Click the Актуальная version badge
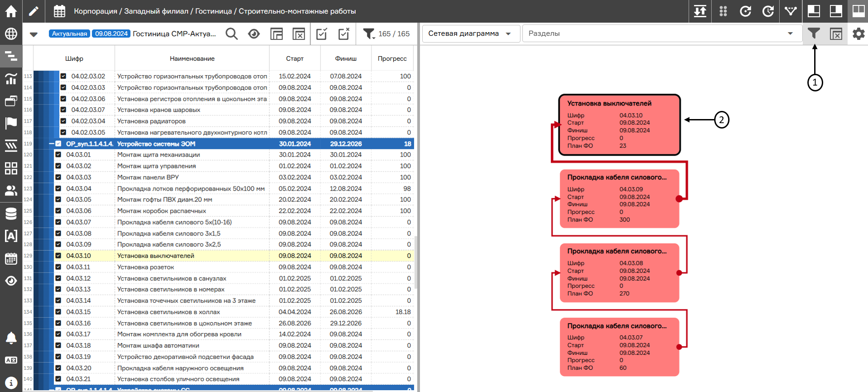 (69, 33)
